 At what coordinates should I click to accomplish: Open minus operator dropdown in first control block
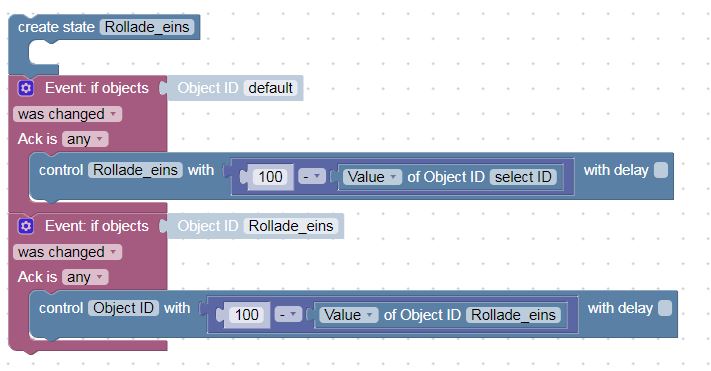click(312, 176)
